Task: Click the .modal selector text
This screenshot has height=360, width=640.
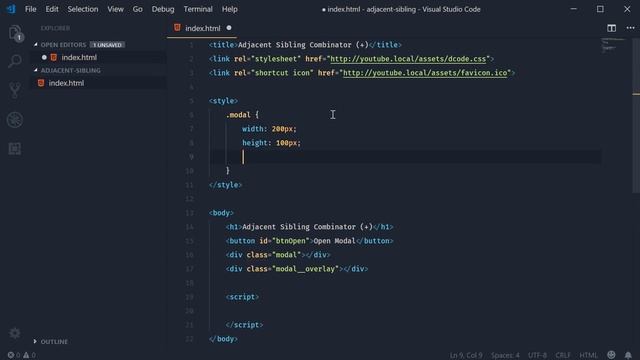Action: click(238, 115)
